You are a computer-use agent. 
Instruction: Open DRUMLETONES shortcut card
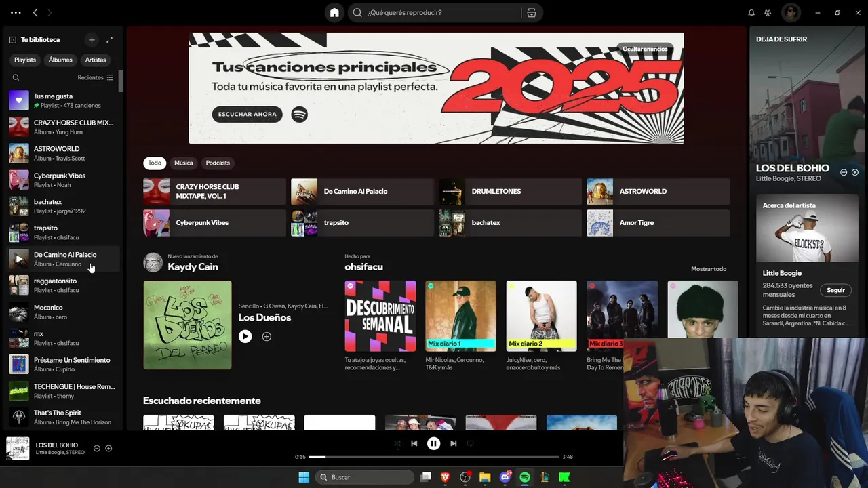[510, 191]
